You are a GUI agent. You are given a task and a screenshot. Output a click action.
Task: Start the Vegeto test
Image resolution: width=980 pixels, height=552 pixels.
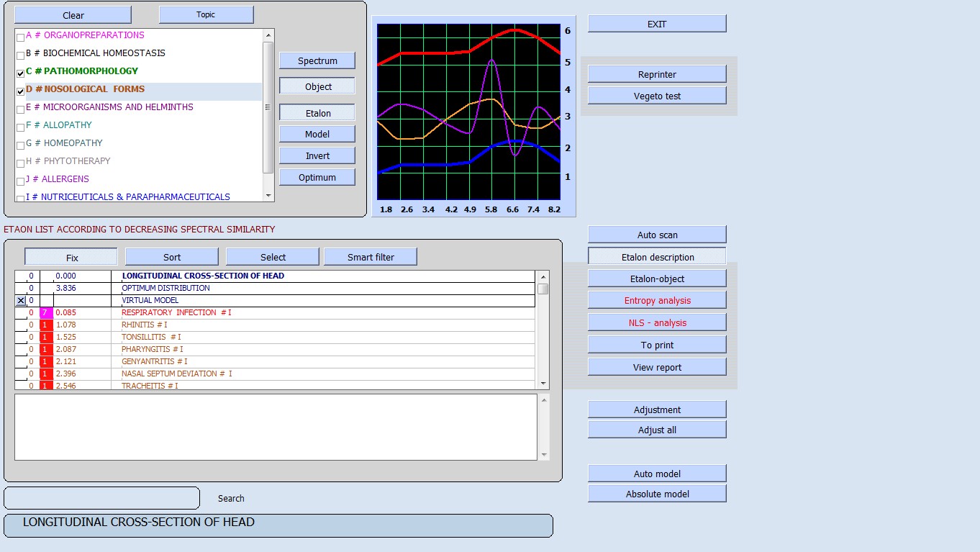pyautogui.click(x=657, y=96)
